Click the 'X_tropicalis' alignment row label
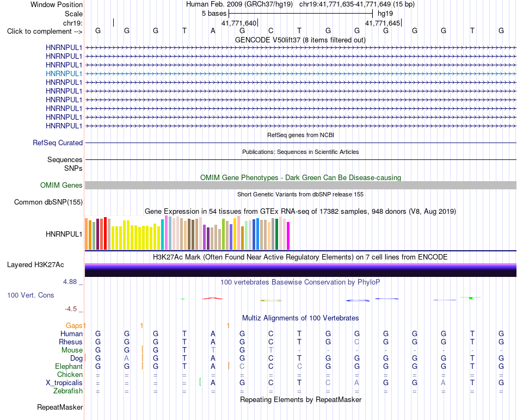The image size is (517, 420). [x=64, y=383]
